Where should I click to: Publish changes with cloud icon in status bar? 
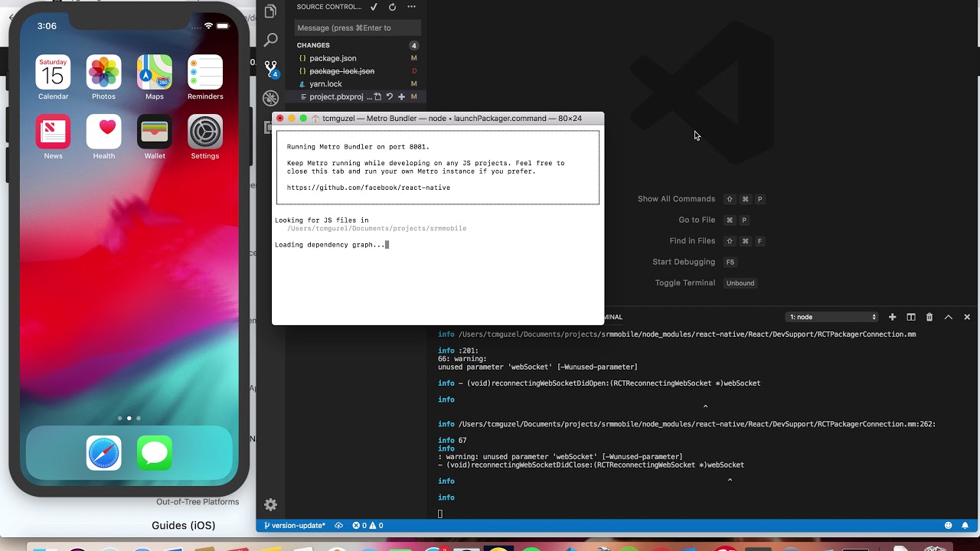(338, 526)
